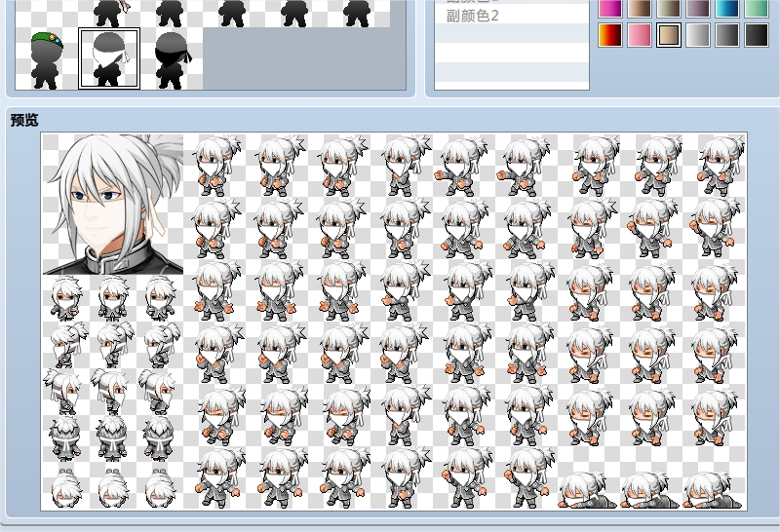This screenshot has width=780, height=532.
Task: Pick the mint green gradient swatch
Action: [x=757, y=8]
